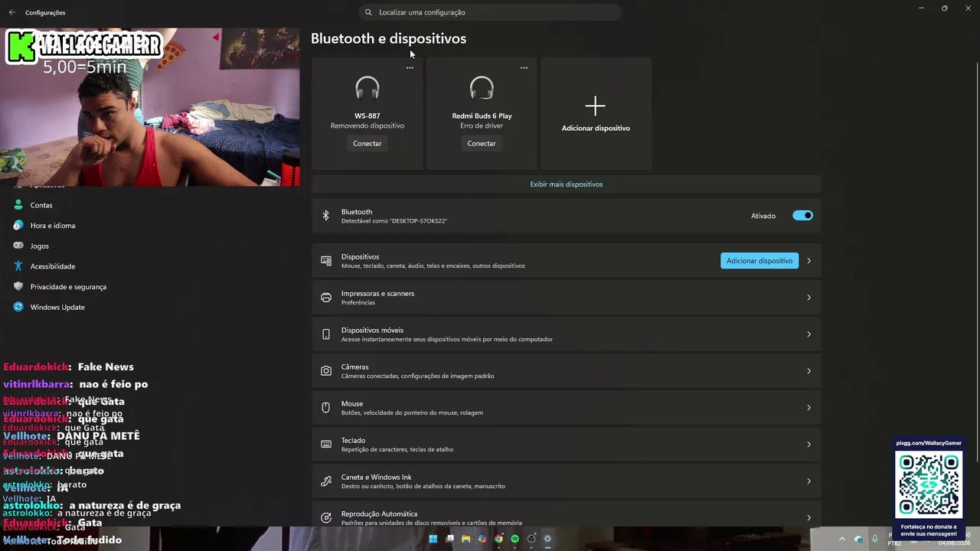Click the keyboard icon for Teclado
The width and height of the screenshot is (980, 551).
pos(326,445)
